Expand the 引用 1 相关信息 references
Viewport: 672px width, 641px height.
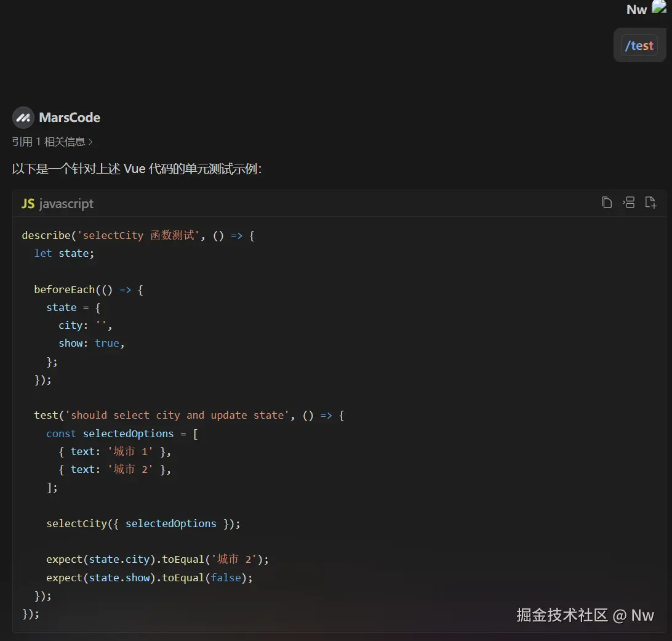click(x=52, y=142)
